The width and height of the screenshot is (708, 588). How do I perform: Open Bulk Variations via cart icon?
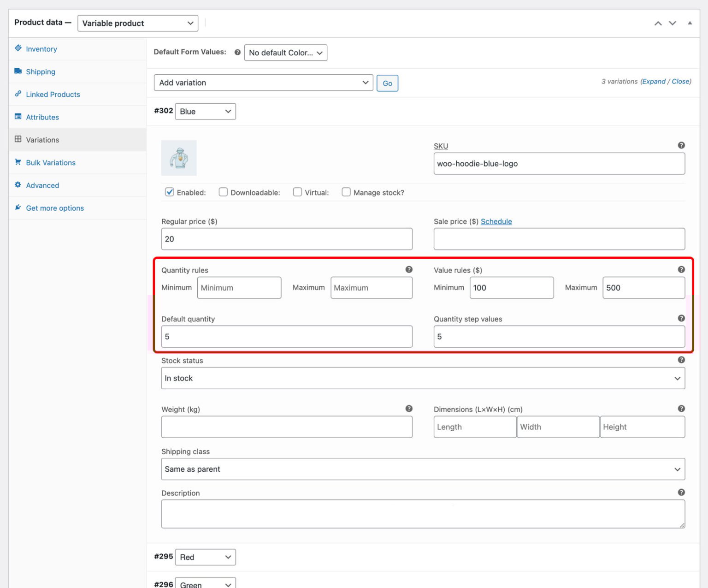tap(18, 162)
